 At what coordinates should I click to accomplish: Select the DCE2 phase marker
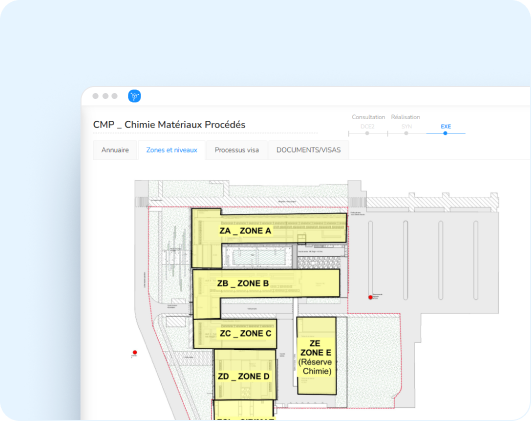coord(367,133)
